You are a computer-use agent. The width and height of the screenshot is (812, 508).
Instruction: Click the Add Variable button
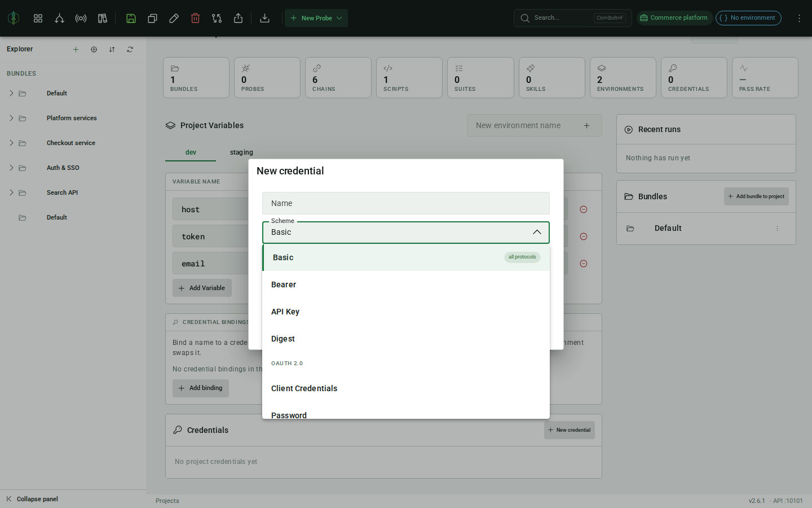tap(202, 288)
